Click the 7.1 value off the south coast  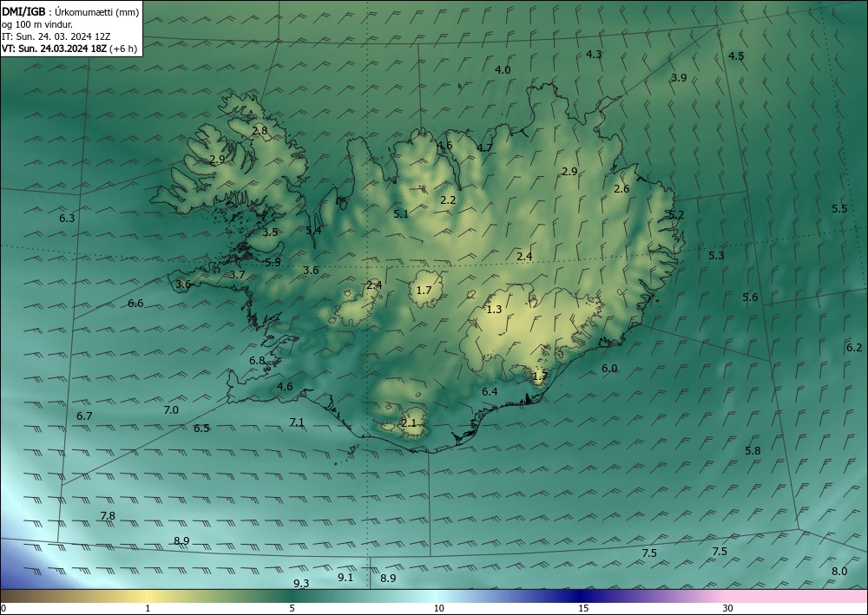pos(297,422)
